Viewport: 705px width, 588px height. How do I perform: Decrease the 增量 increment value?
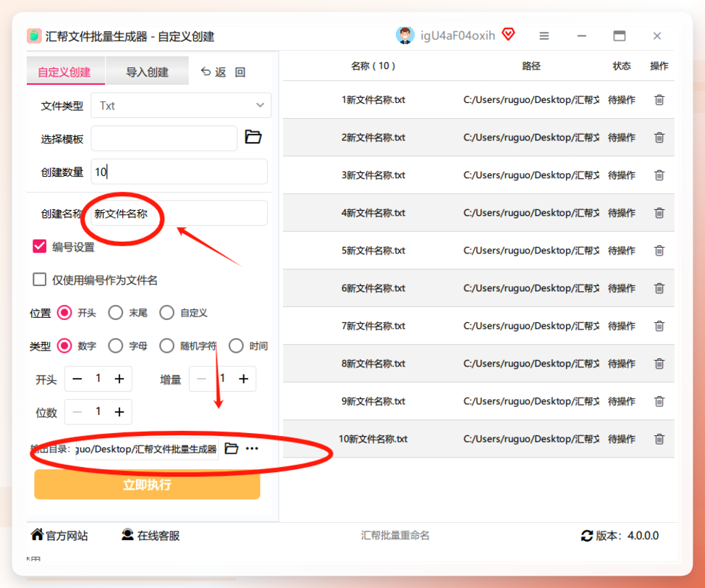coord(201,379)
